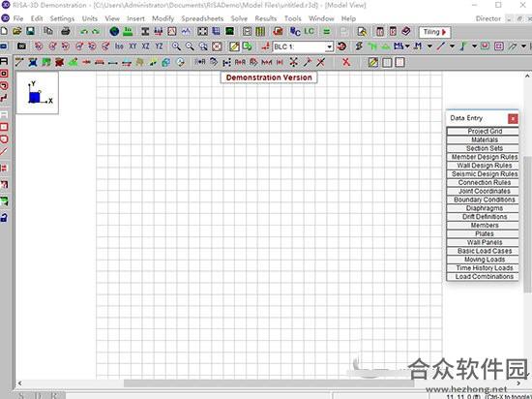Click the Undo arrow icon

pyautogui.click(x=84, y=32)
